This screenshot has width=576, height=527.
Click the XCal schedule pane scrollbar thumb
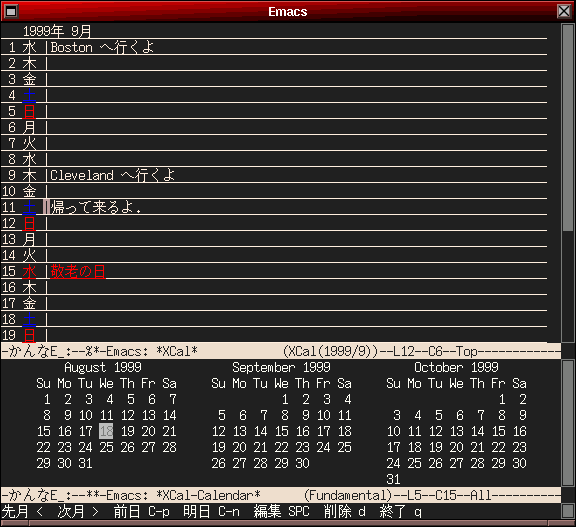coord(568,128)
